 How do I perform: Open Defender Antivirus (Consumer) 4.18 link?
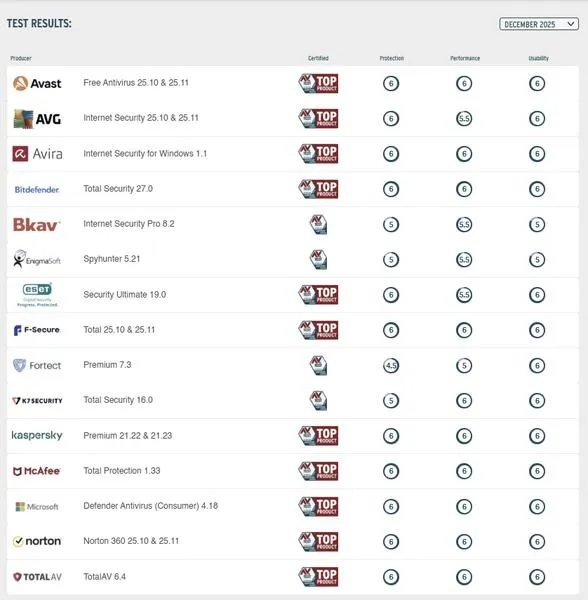pyautogui.click(x=151, y=506)
